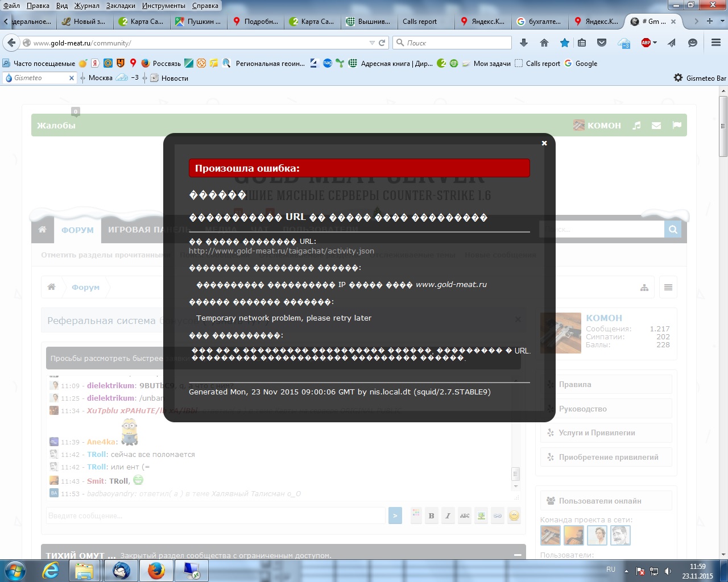Click into the Firefox Поиск search box
The image size is (728, 582).
(453, 43)
